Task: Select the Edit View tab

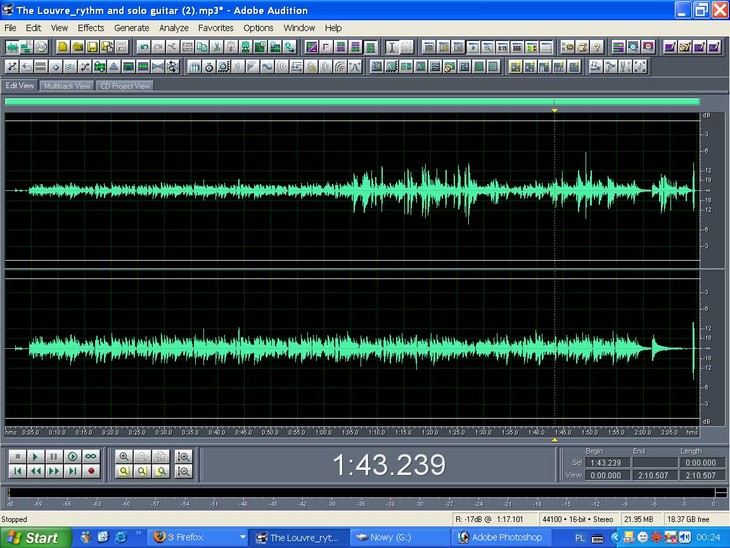Action: (x=20, y=86)
